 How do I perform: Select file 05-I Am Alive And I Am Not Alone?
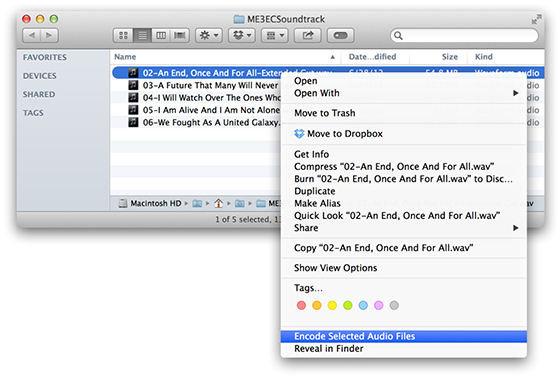pyautogui.click(x=211, y=110)
